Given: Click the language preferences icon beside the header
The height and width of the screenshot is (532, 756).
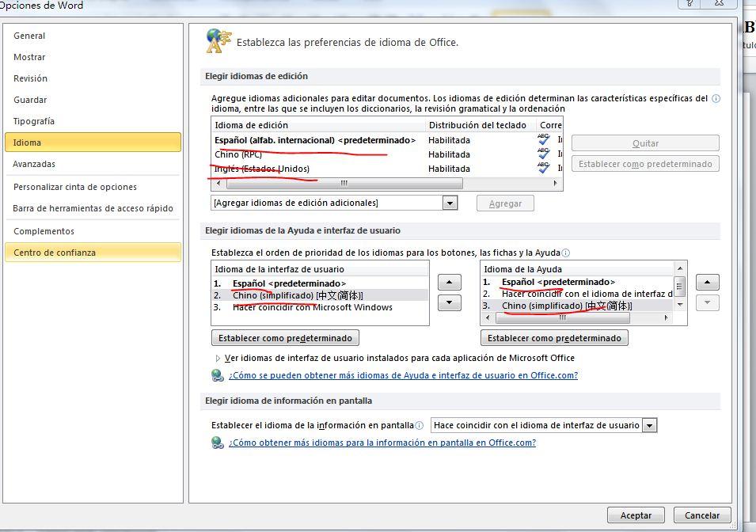Looking at the screenshot, I should click(x=218, y=41).
